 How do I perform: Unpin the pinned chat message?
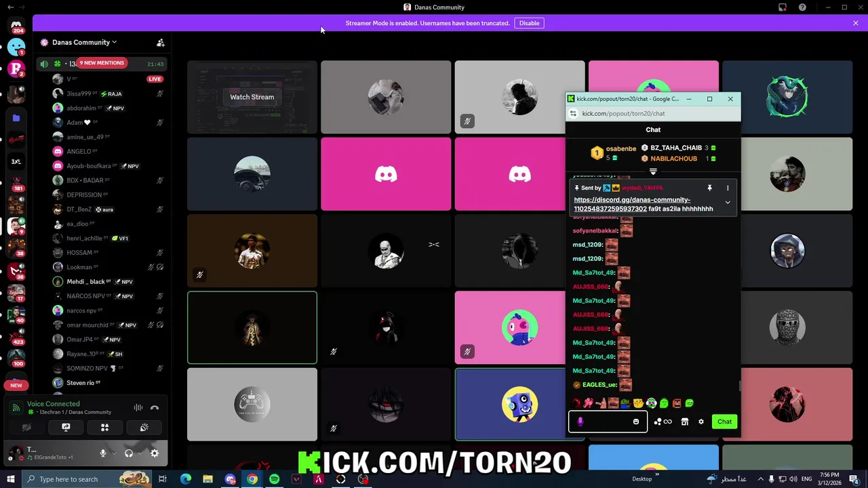pos(709,188)
